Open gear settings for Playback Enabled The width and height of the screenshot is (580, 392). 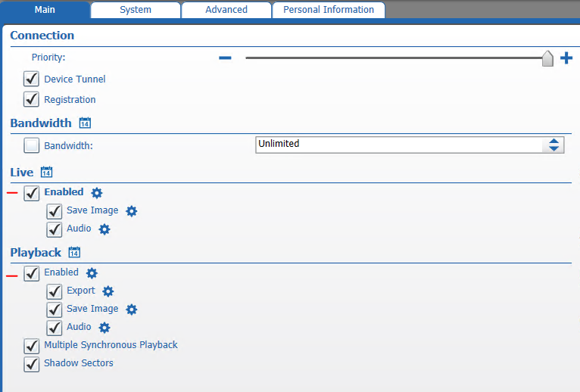point(92,273)
